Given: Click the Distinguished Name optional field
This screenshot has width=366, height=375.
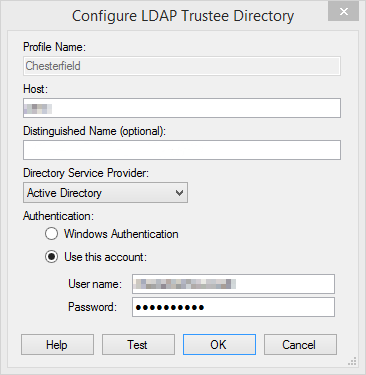Looking at the screenshot, I should (x=182, y=150).
